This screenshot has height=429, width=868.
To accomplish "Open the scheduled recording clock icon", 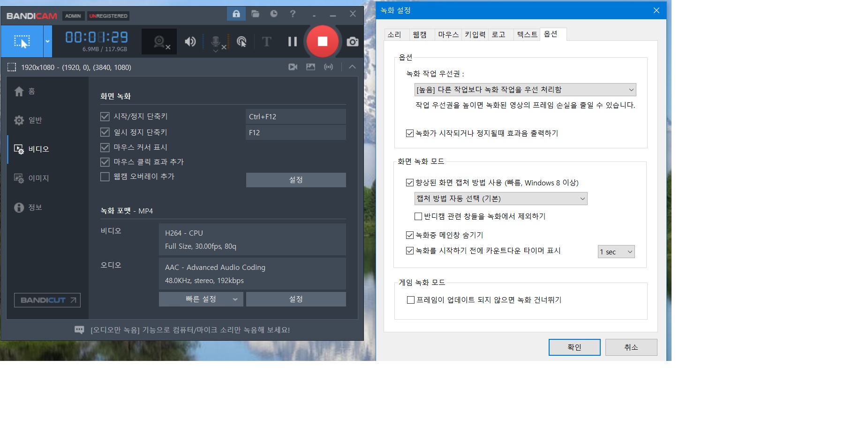I will point(274,14).
